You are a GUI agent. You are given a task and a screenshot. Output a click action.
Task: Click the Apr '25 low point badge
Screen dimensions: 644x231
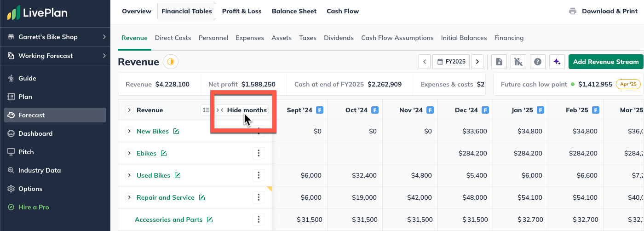click(628, 84)
